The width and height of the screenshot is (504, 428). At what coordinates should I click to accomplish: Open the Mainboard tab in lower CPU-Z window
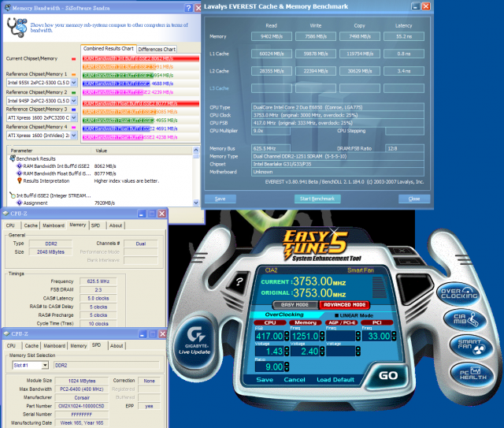point(54,345)
